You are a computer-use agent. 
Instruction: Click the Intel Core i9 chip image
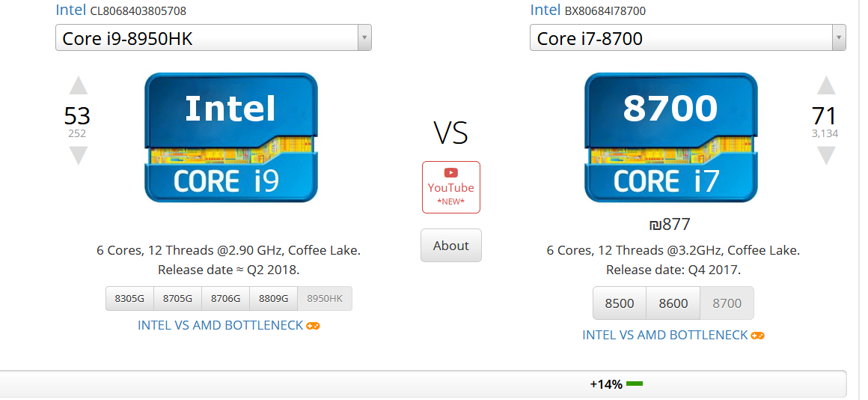(230, 137)
